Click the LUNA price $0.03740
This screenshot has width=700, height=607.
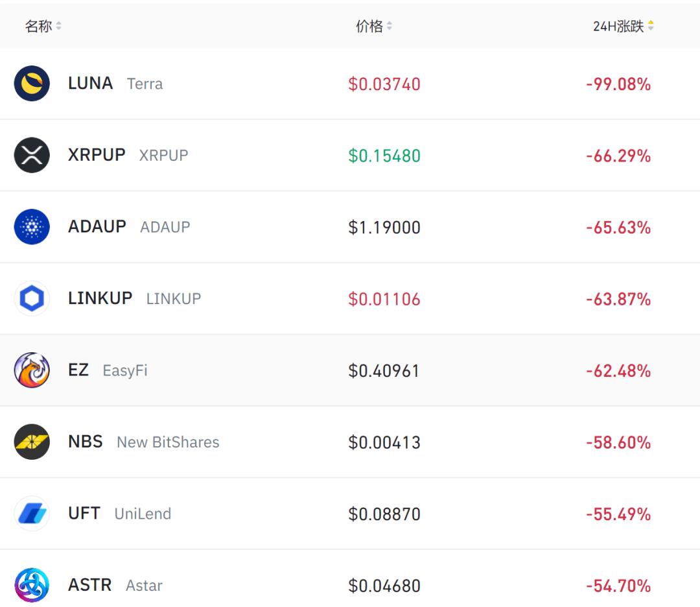(x=384, y=84)
